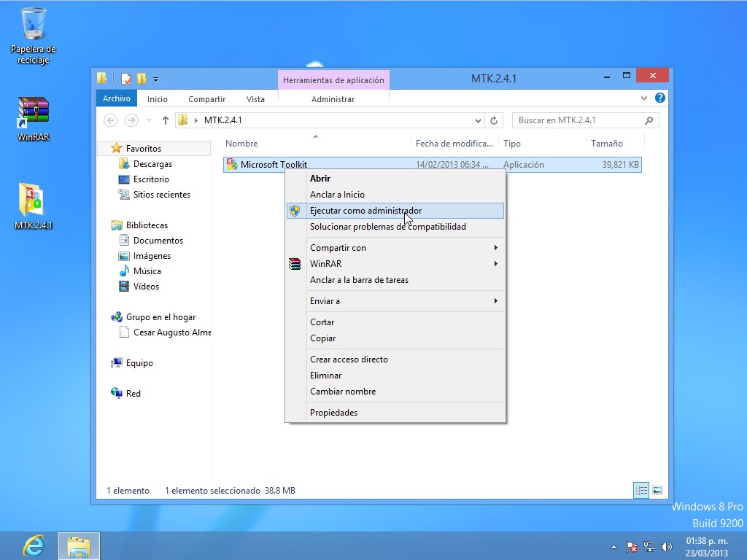
Task: Select the WinRAR desktop shortcut icon
Action: [x=33, y=118]
